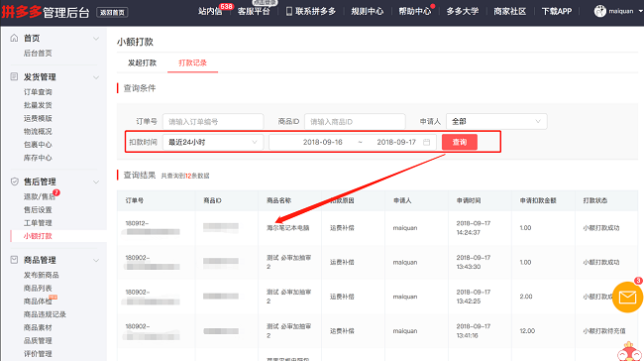
Task: Open the maiquan account dropdown arrow
Action: (x=640, y=11)
